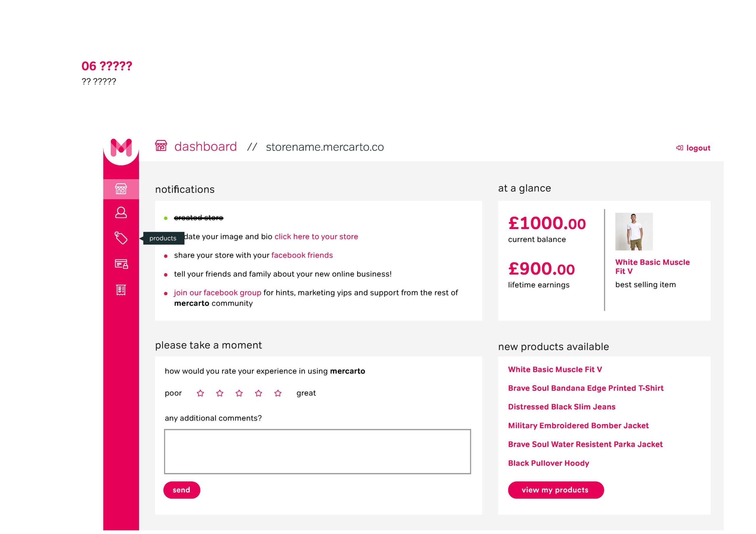Click the best selling item thumbnail
Screen dimensions: 756x534
coord(633,231)
